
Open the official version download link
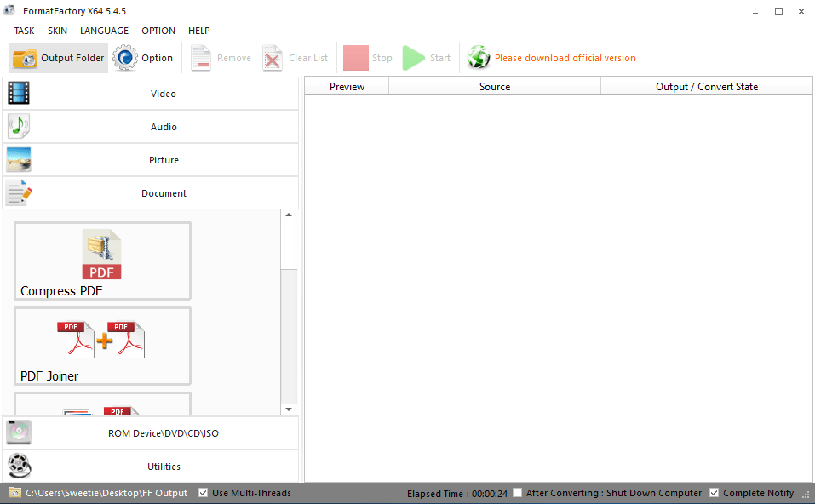click(565, 58)
